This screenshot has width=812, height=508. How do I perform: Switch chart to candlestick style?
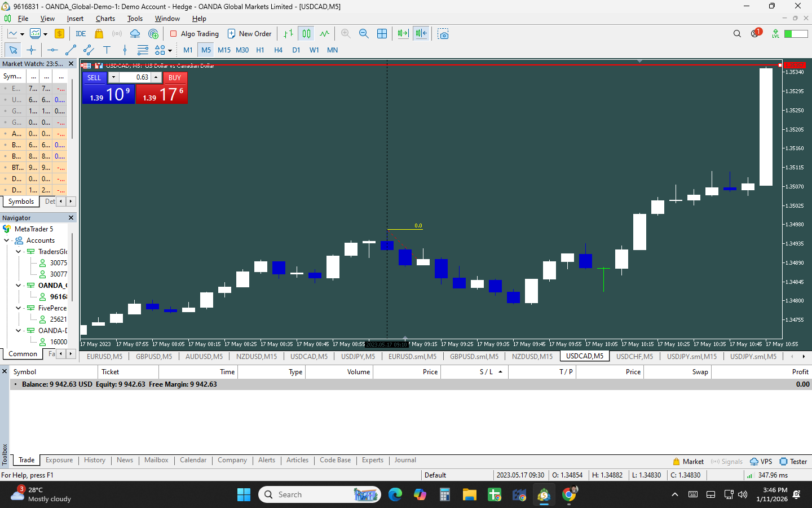(x=306, y=34)
